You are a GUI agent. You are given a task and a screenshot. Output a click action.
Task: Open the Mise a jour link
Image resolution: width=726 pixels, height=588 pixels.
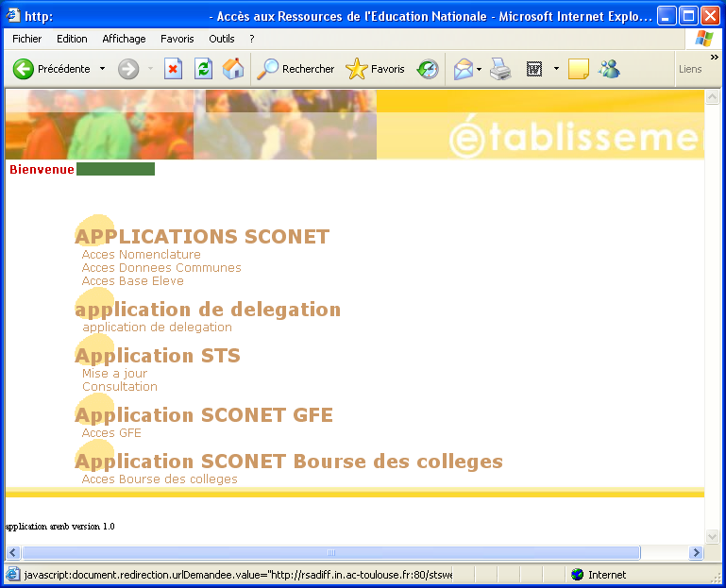tap(115, 374)
